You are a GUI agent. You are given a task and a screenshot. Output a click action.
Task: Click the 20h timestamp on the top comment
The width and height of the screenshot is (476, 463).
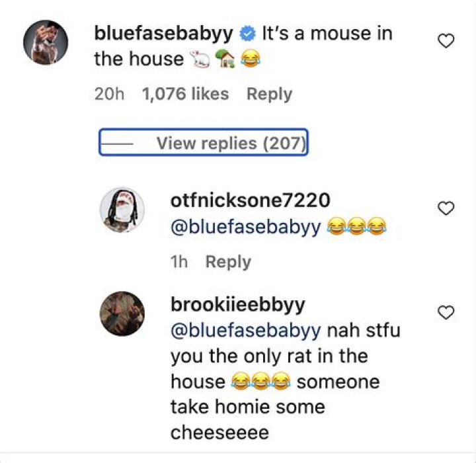click(x=109, y=95)
